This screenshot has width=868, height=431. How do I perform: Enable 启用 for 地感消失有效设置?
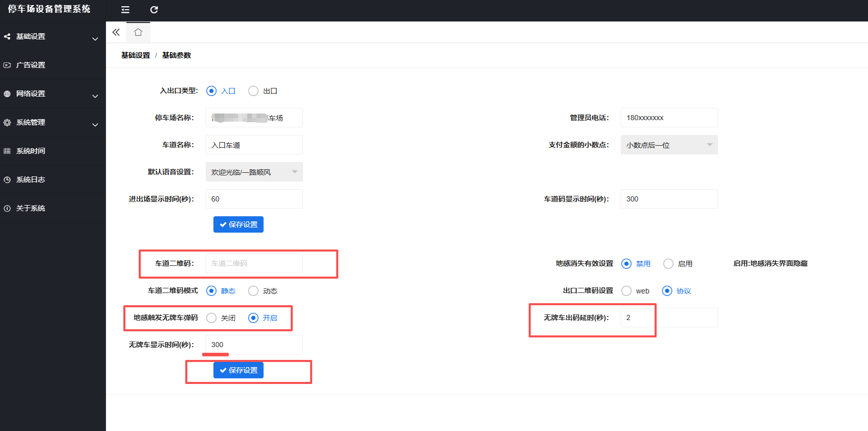(668, 264)
